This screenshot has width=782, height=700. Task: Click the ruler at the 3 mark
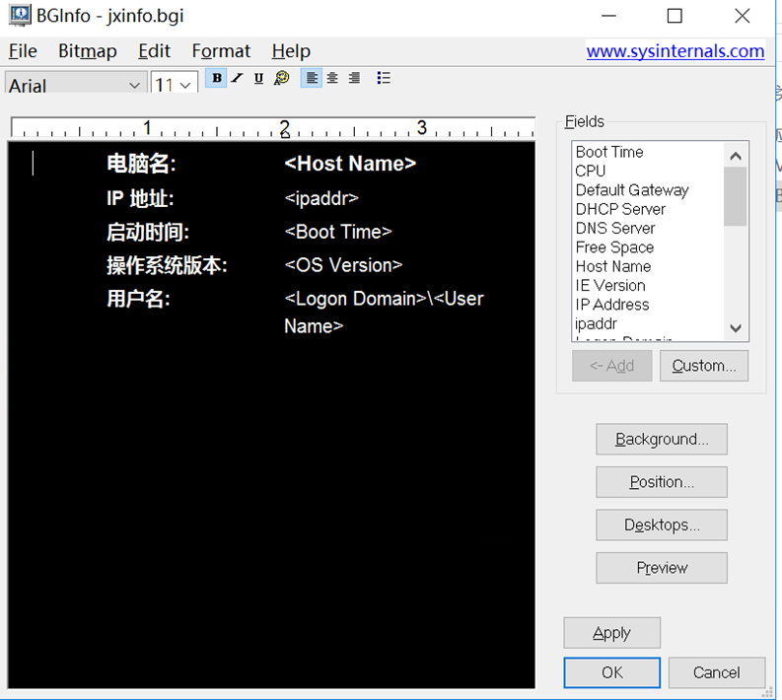point(422,127)
